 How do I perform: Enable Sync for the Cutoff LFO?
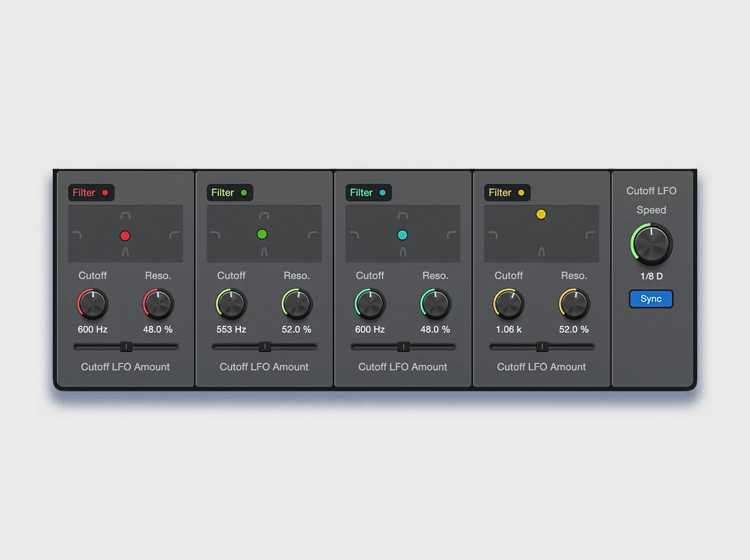click(x=651, y=298)
